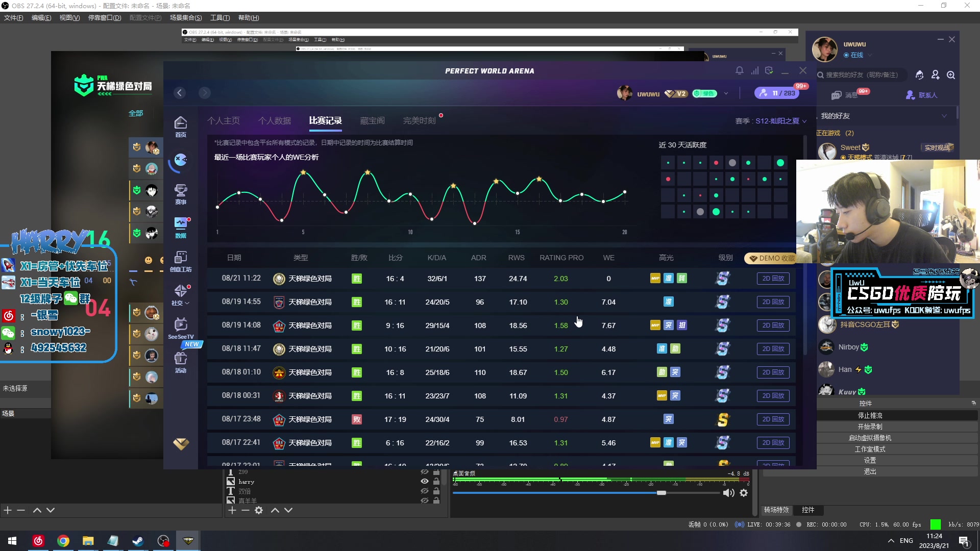Mute the 桌面音频 speaker icon
Screen dimensions: 980x551
click(x=729, y=493)
